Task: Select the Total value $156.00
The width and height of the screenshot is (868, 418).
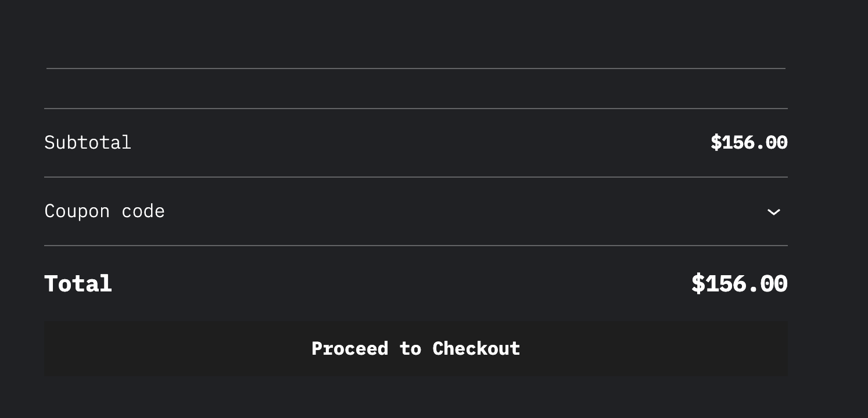Action: click(739, 283)
